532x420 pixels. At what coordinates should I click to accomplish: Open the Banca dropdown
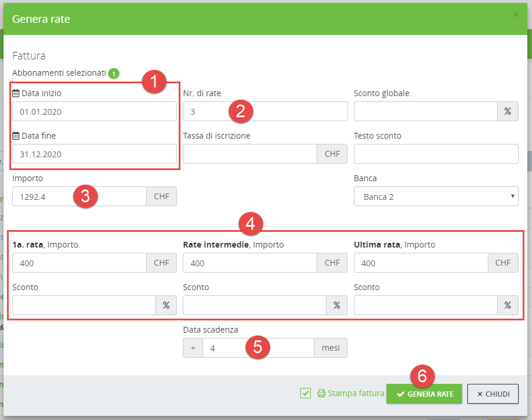point(435,197)
